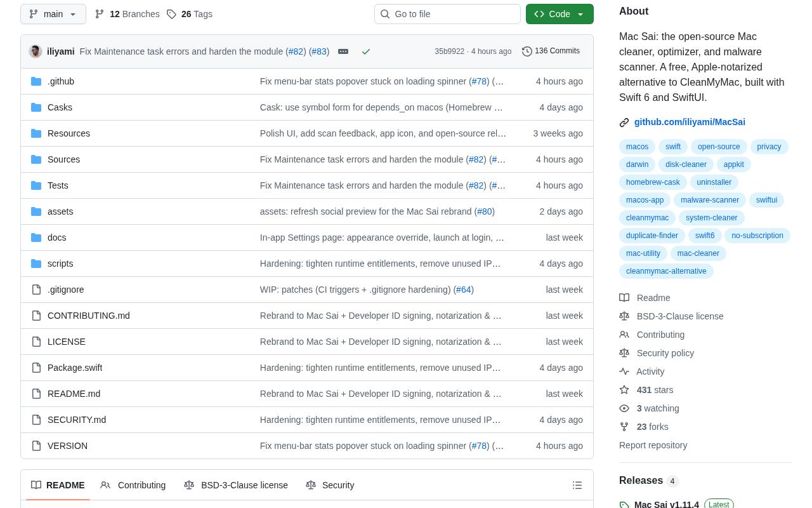Focus the Go to file search field

447,14
